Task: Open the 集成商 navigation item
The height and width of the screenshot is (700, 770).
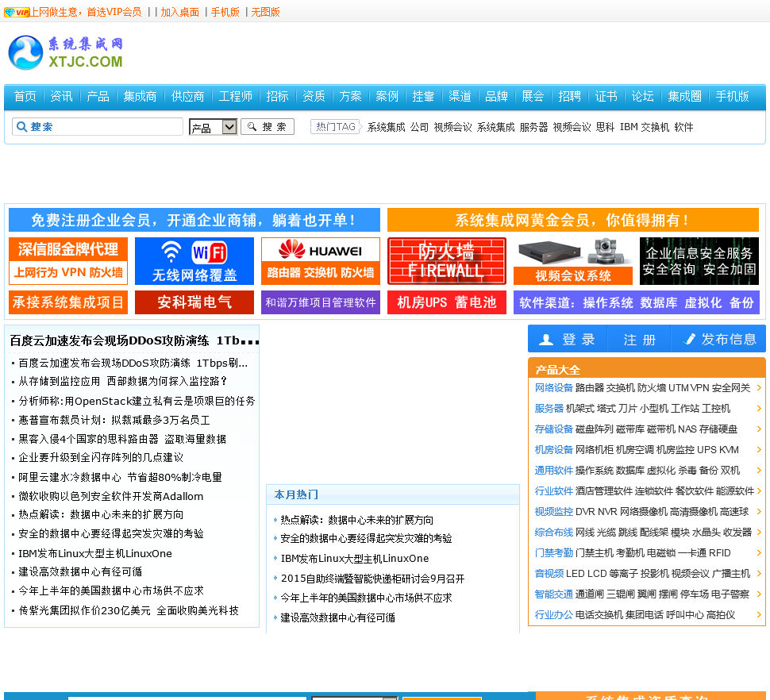Action: (x=140, y=96)
